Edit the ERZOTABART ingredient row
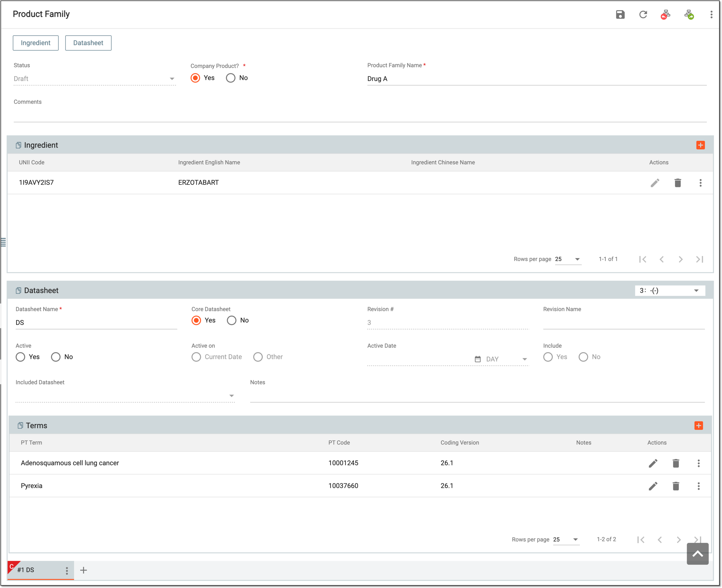Image resolution: width=722 pixels, height=588 pixels. pos(655,183)
